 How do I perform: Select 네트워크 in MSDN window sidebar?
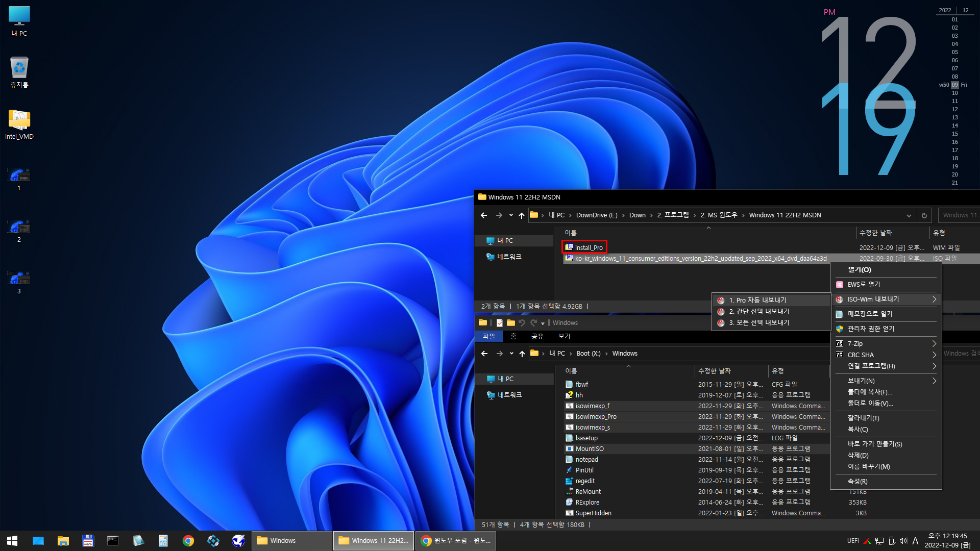point(509,257)
